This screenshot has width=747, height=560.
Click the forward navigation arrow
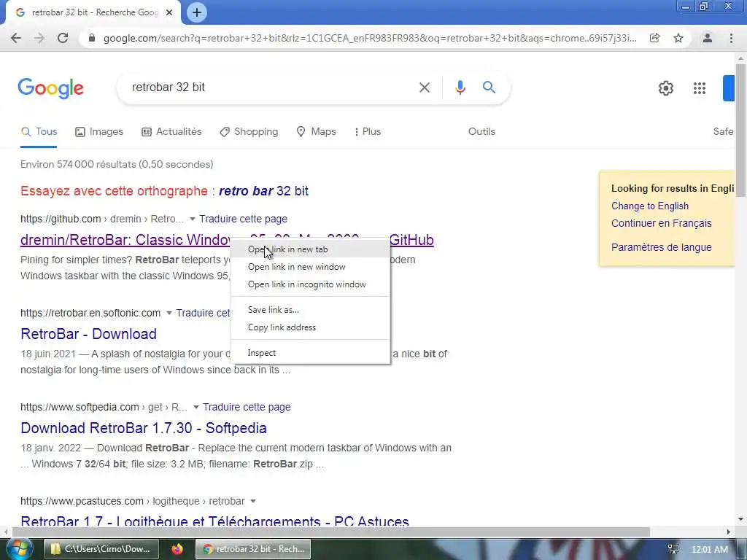point(39,38)
